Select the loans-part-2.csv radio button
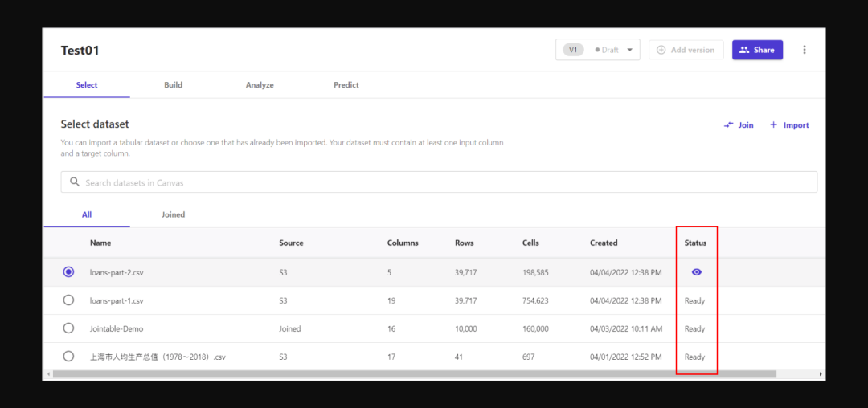Screen dimensions: 868x408 point(68,272)
